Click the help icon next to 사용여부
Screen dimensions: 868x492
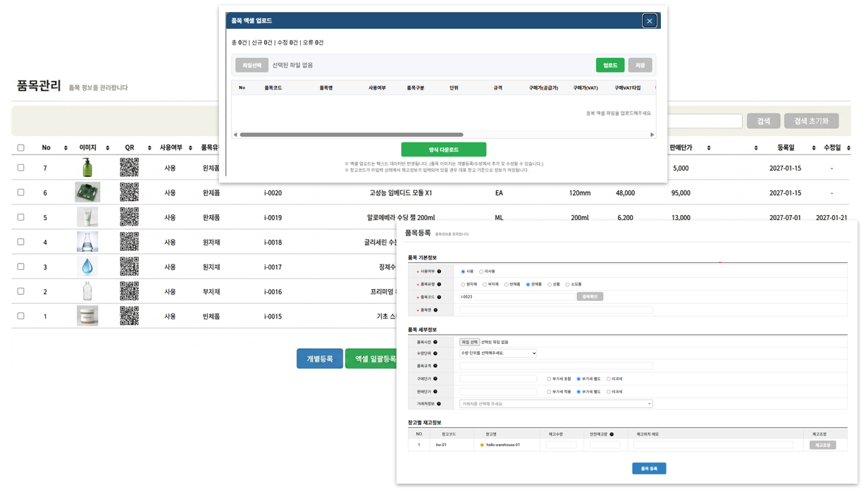(x=439, y=271)
